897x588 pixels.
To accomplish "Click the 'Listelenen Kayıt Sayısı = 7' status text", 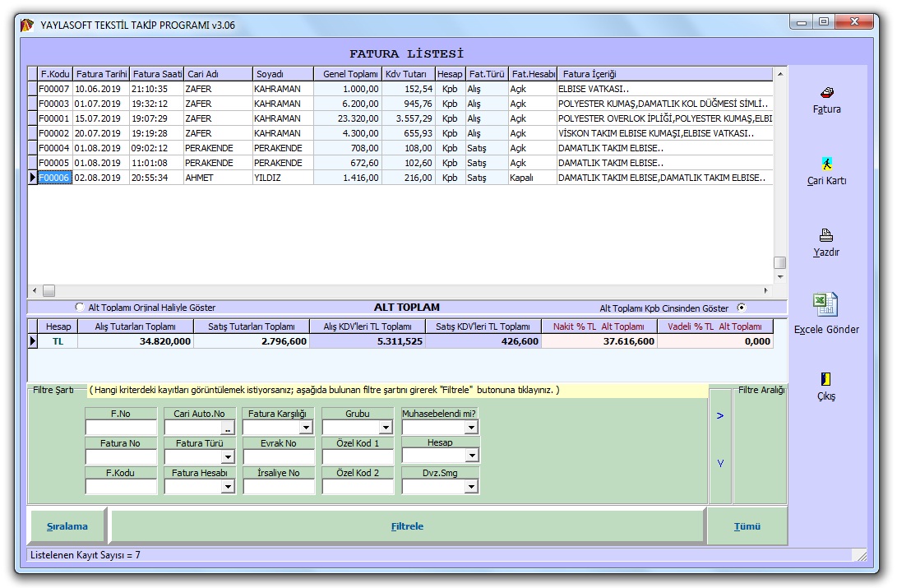I will [86, 555].
